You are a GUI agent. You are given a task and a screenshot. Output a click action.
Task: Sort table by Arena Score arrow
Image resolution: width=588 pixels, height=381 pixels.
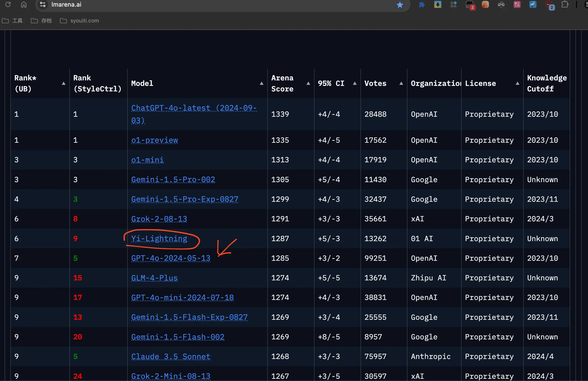[x=308, y=83]
